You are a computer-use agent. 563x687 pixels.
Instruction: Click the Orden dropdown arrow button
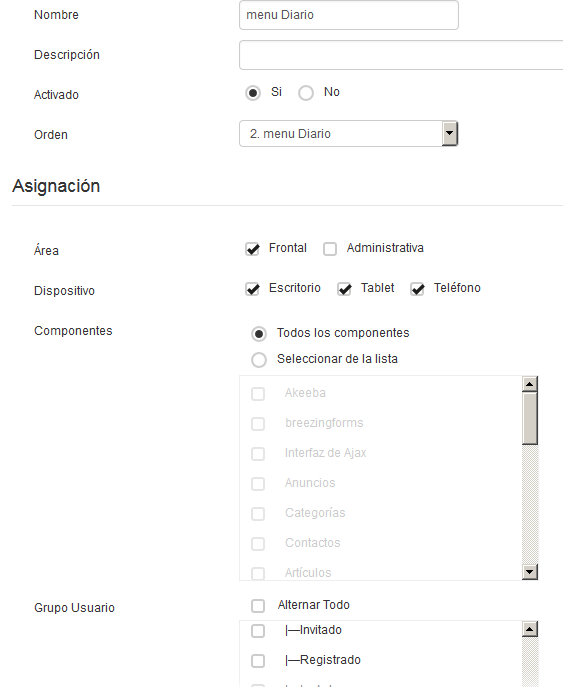click(x=450, y=134)
